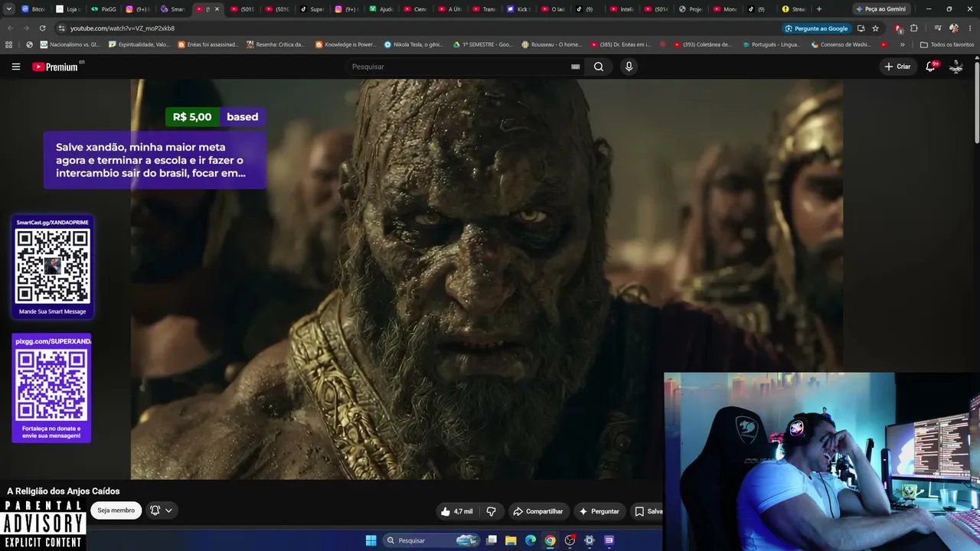Switch to the Ajuda tab
The height and width of the screenshot is (551, 980).
point(381,9)
